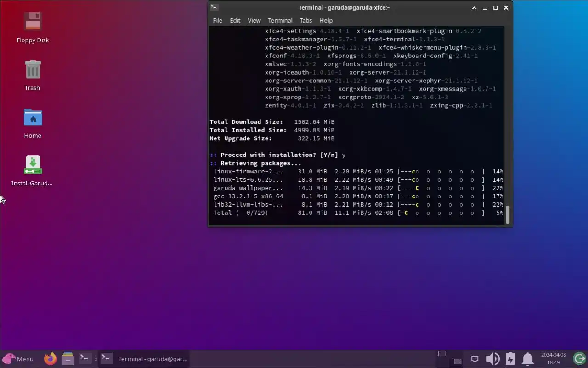This screenshot has height=368, width=588.
Task: Launch Firefox from the panel
Action: 50,358
